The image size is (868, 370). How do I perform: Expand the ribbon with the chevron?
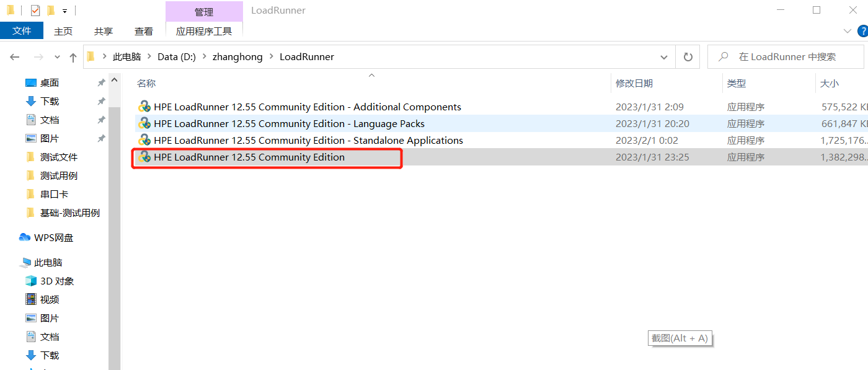pyautogui.click(x=848, y=31)
